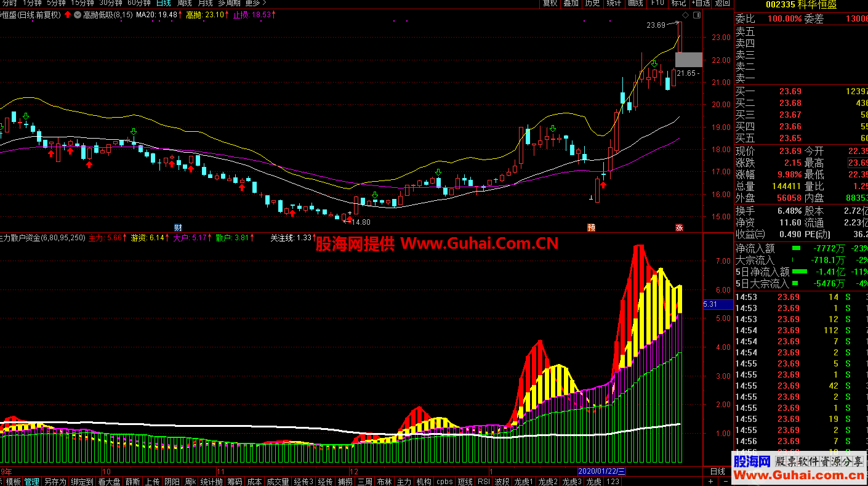Screen dimensions: 868x486
Task: Click the 财 finance marker on chart axis
Action: [178, 227]
